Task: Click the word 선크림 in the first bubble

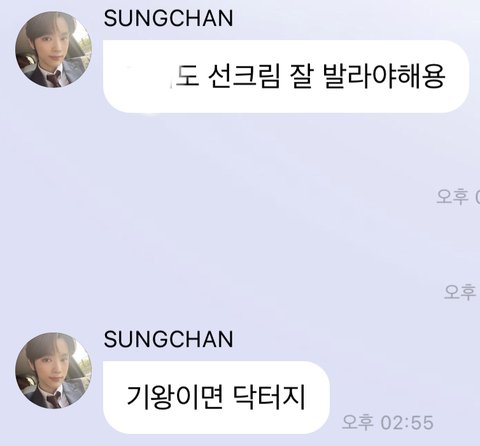Action: (244, 76)
